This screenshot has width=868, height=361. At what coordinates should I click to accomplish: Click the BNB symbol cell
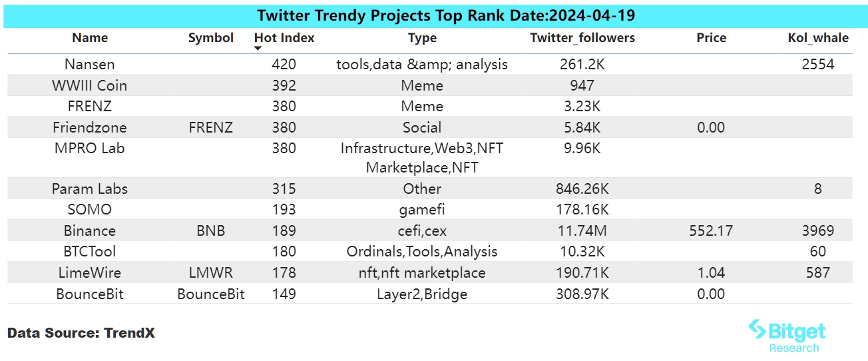[x=211, y=231]
